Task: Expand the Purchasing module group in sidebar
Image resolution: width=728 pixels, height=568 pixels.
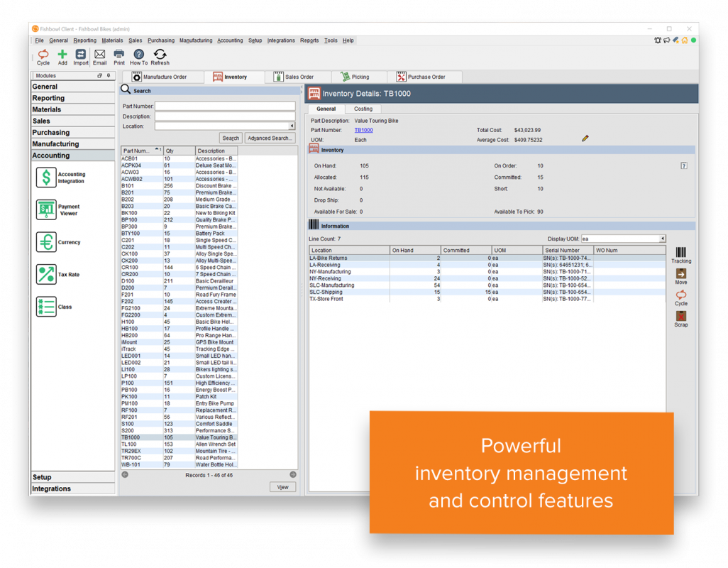Action: point(73,132)
